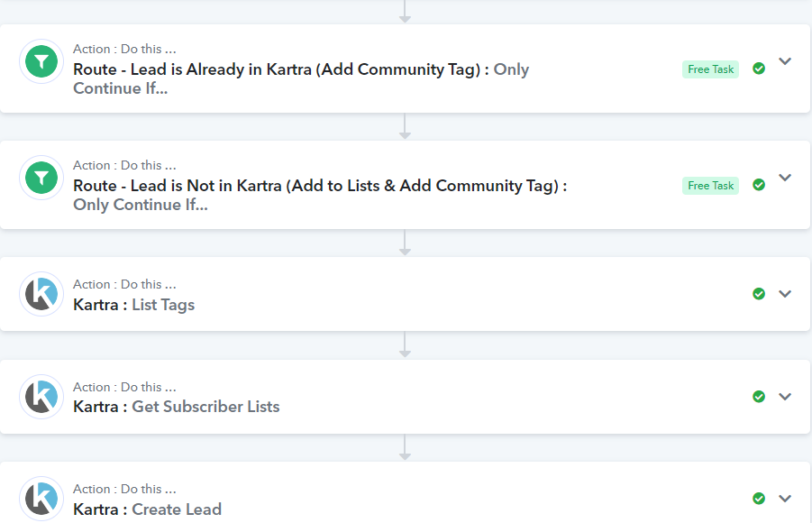Expand the Kartra Get Subscriber Lists action
This screenshot has width=812, height=523.
pos(785,397)
